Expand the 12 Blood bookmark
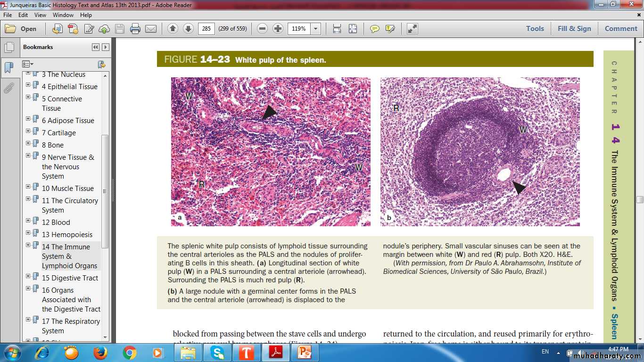The width and height of the screenshot is (644, 362). [28, 221]
